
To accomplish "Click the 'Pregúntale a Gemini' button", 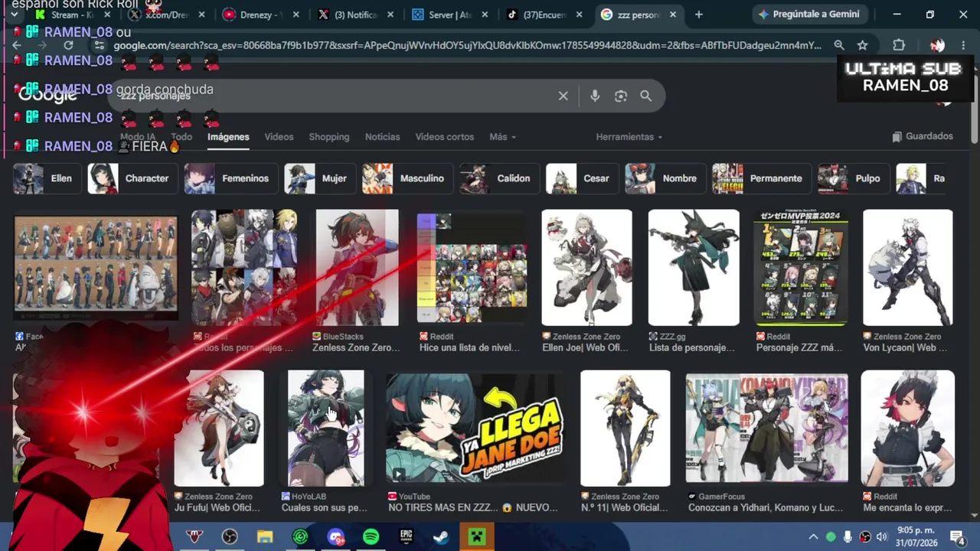I will click(x=808, y=15).
